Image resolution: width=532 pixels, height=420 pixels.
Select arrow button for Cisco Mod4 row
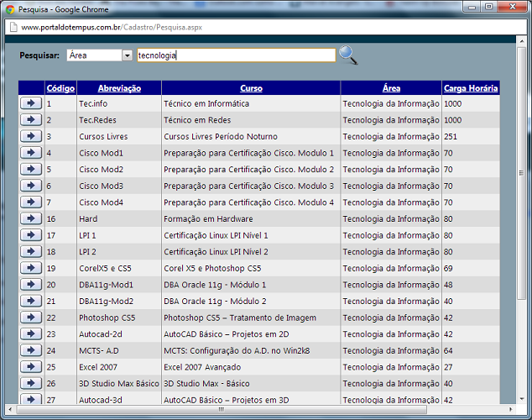coord(31,202)
